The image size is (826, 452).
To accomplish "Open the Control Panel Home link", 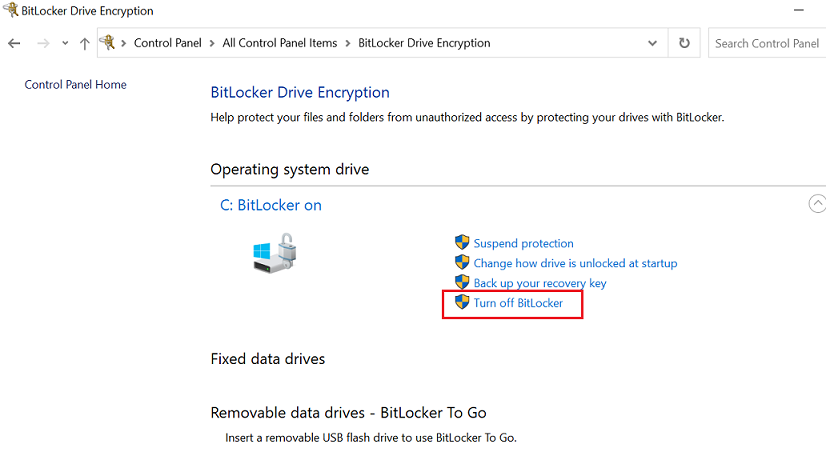I will pos(75,85).
